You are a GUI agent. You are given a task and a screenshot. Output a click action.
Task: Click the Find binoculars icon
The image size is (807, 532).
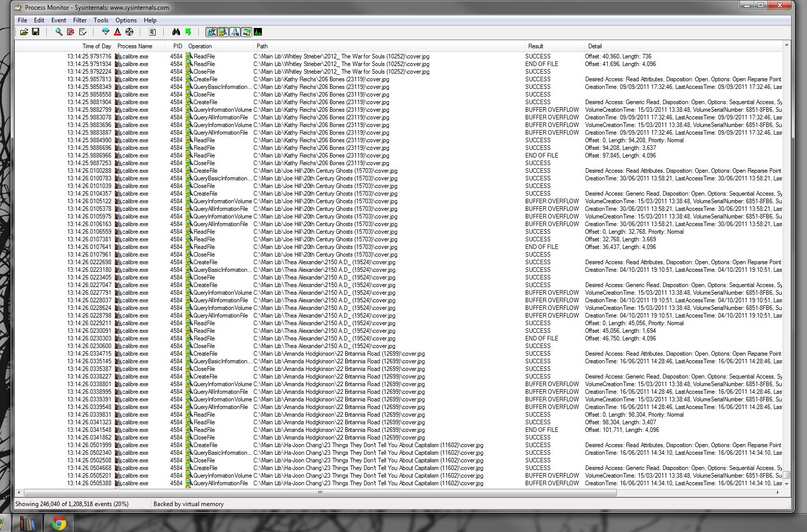[x=176, y=32]
